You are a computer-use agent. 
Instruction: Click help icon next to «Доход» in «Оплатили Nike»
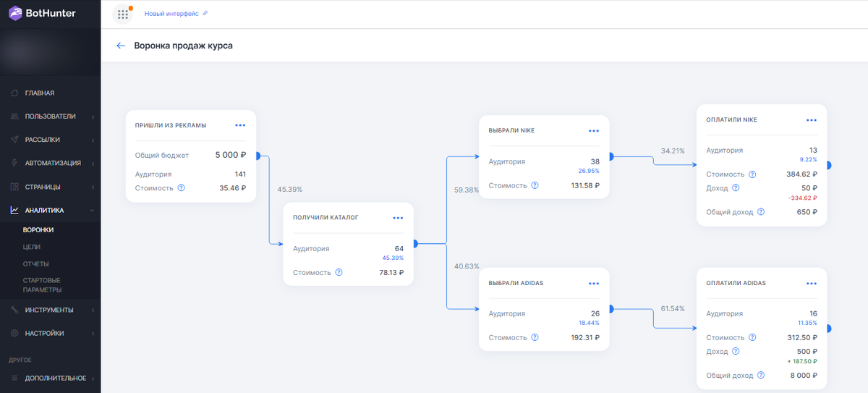pyautogui.click(x=736, y=188)
